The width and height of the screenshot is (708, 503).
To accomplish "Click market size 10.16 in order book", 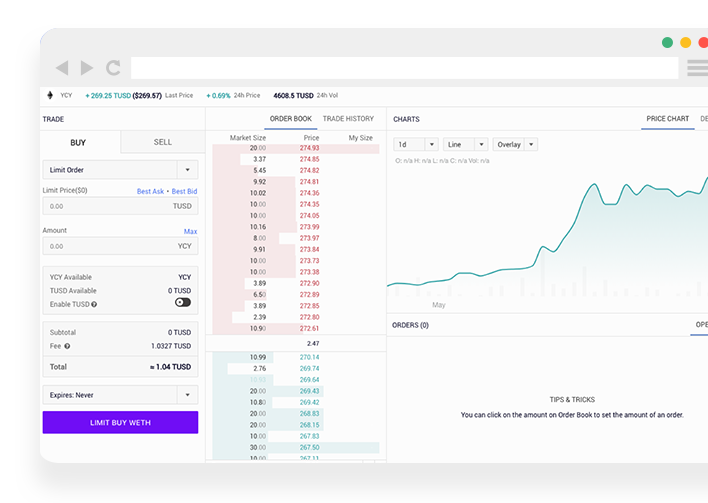I will [258, 227].
